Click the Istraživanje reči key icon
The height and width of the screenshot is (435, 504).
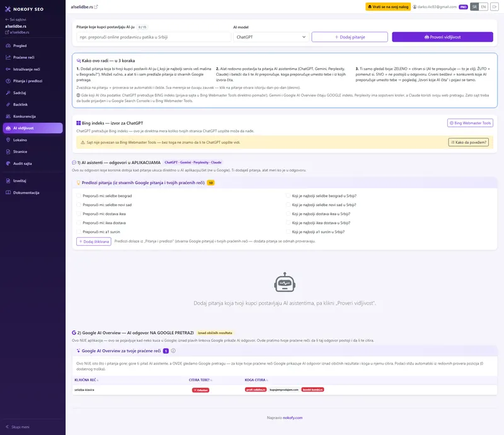pos(8,69)
